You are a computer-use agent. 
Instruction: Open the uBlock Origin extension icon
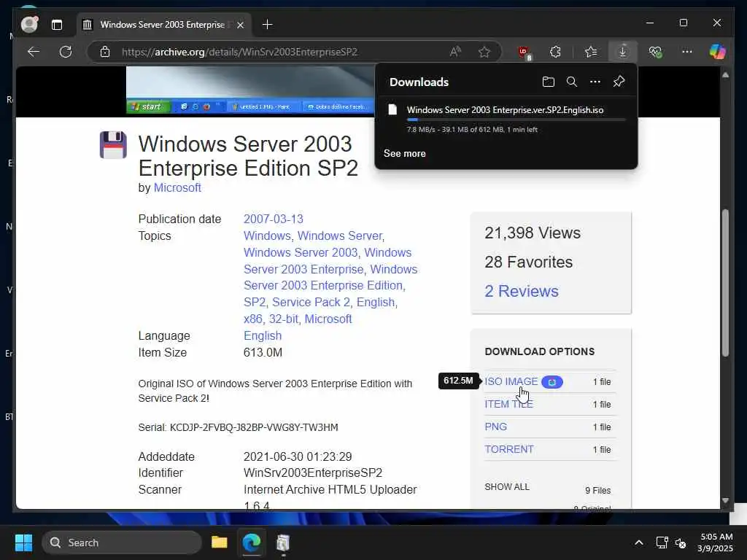point(524,52)
